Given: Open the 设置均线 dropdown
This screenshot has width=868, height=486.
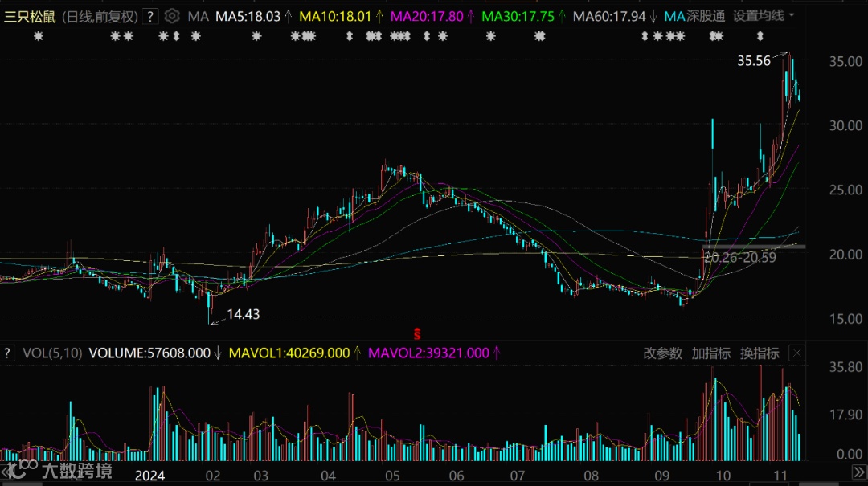Looking at the screenshot, I should point(764,16).
